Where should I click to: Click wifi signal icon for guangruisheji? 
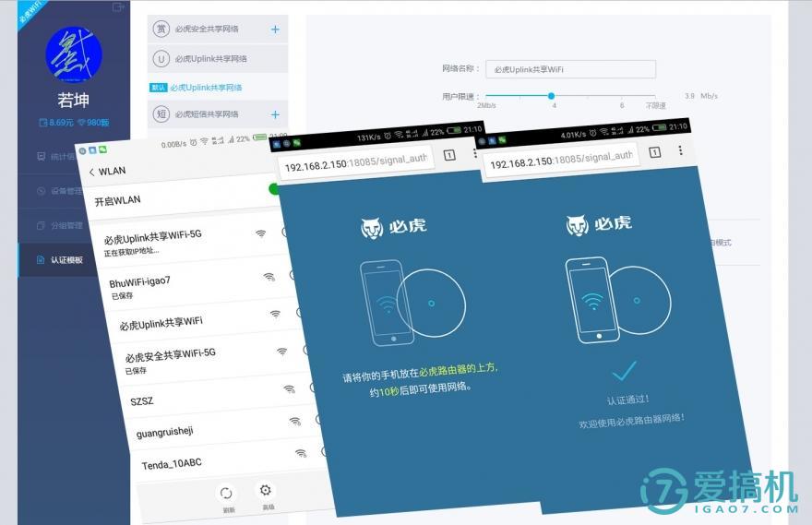click(x=295, y=422)
